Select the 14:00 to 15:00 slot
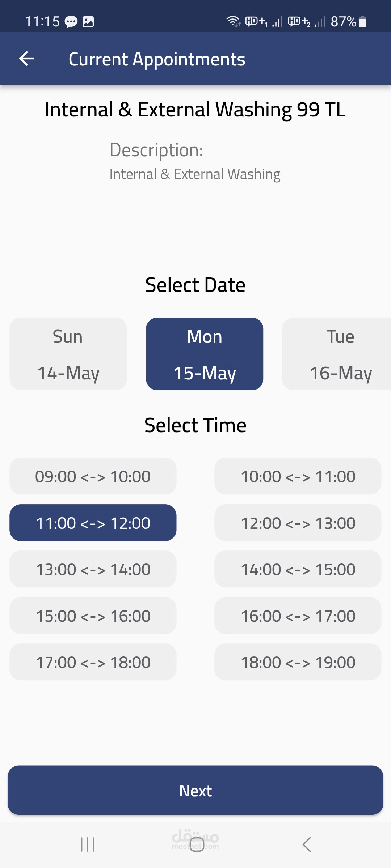 [298, 569]
